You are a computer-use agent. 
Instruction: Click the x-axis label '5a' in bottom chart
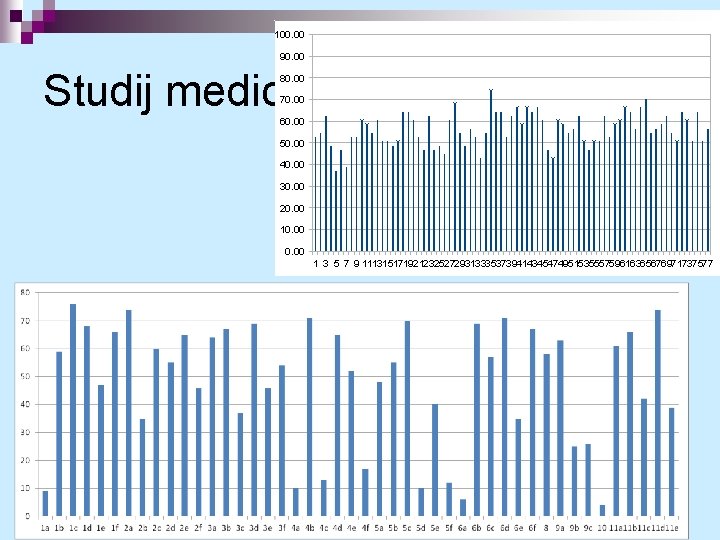pyautogui.click(x=379, y=528)
